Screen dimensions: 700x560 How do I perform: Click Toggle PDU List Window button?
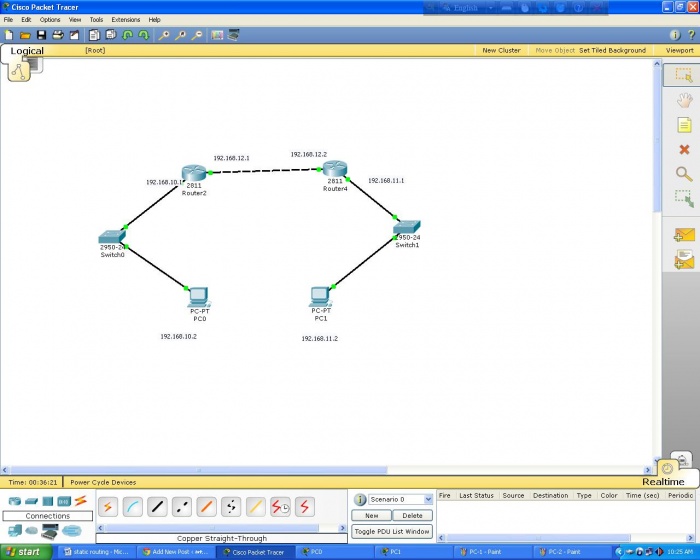coord(392,531)
